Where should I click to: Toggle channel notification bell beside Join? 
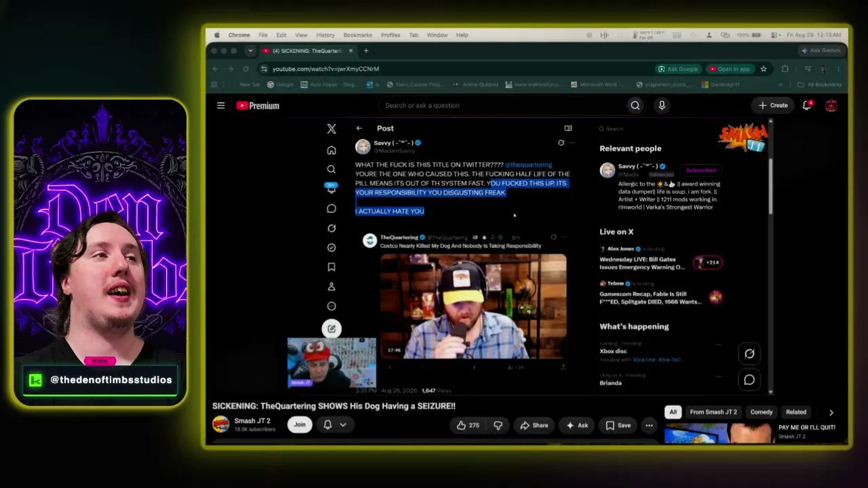click(x=328, y=425)
